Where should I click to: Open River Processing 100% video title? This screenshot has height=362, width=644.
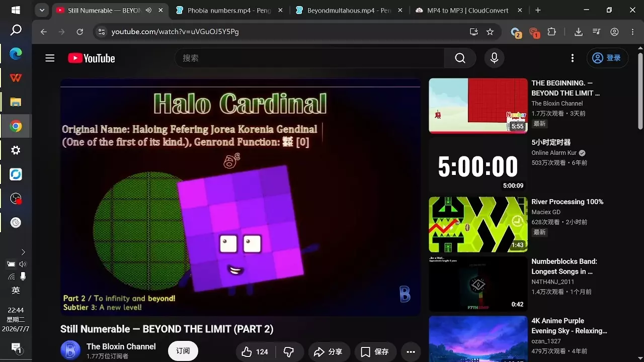click(568, 202)
